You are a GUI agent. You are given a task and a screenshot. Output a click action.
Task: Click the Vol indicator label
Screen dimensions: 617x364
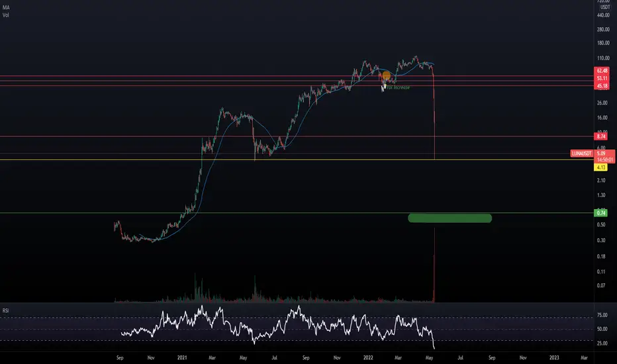(x=6, y=15)
